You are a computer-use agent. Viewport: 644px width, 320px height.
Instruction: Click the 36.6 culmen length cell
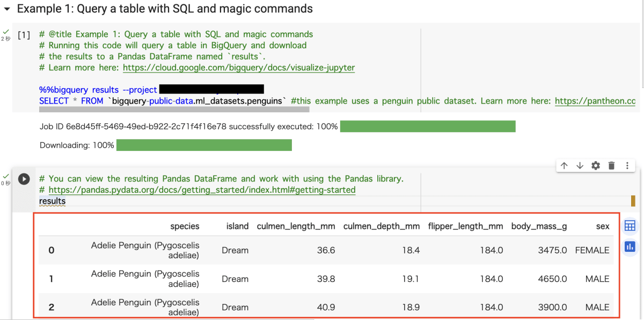click(x=326, y=250)
